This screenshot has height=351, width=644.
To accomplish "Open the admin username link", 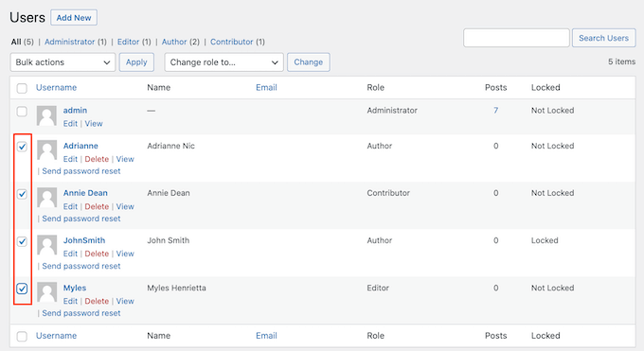I will (x=75, y=111).
